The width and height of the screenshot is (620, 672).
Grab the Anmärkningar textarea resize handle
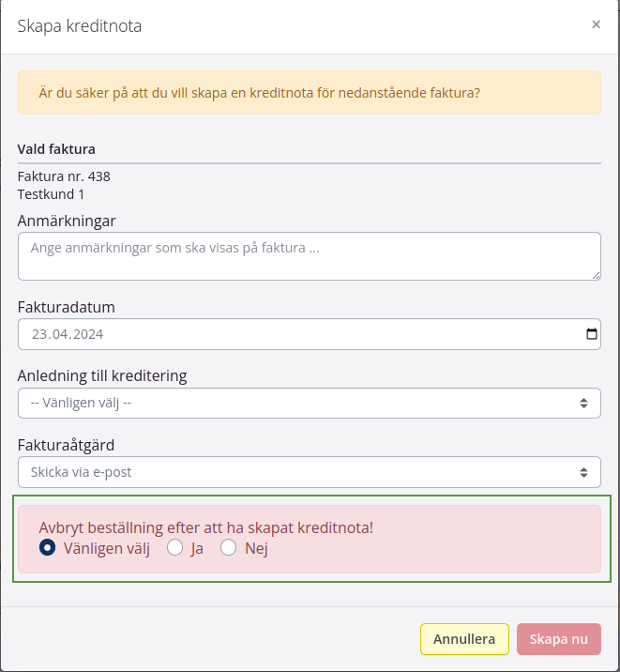click(595, 274)
